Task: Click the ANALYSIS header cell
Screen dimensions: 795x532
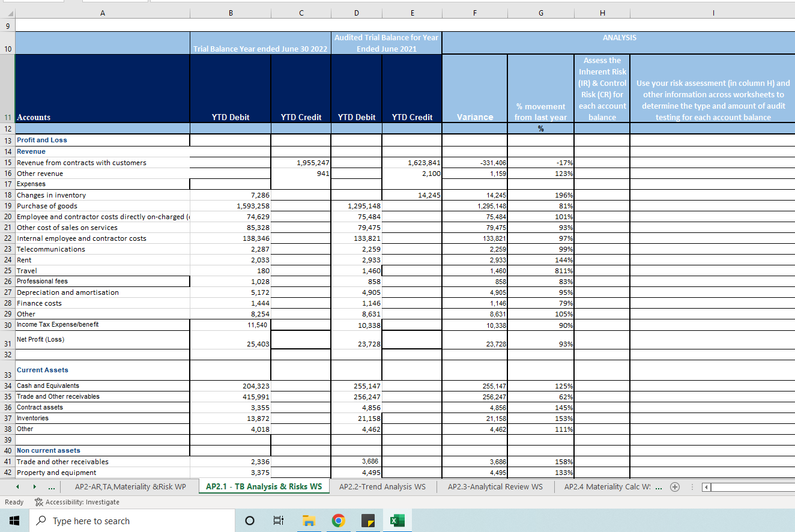Action: coord(619,43)
